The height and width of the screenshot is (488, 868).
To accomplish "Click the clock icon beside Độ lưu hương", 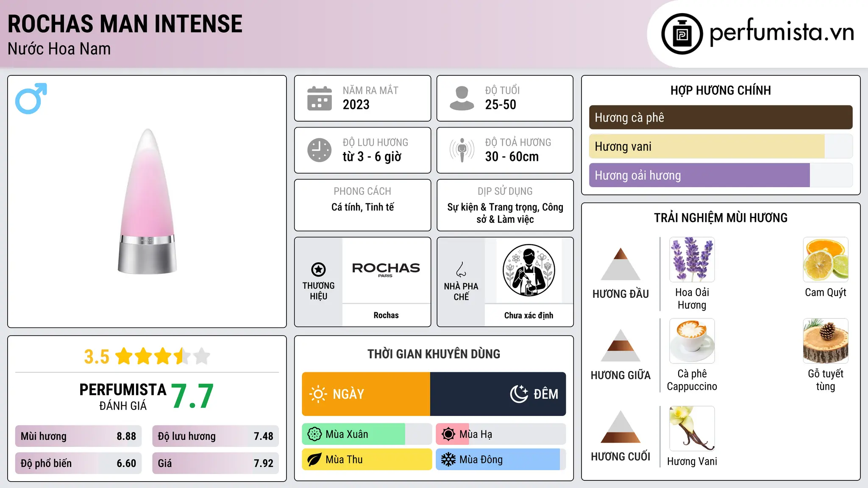I will coord(320,150).
